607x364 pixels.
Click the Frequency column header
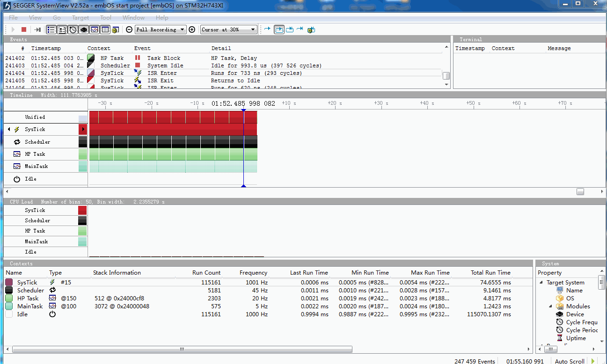253,273
